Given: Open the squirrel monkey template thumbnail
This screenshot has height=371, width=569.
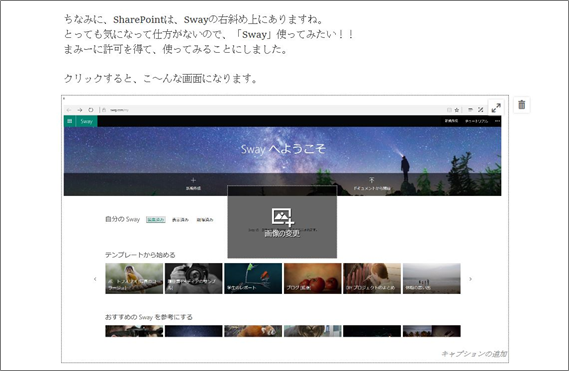Looking at the screenshot, I should 134,278.
